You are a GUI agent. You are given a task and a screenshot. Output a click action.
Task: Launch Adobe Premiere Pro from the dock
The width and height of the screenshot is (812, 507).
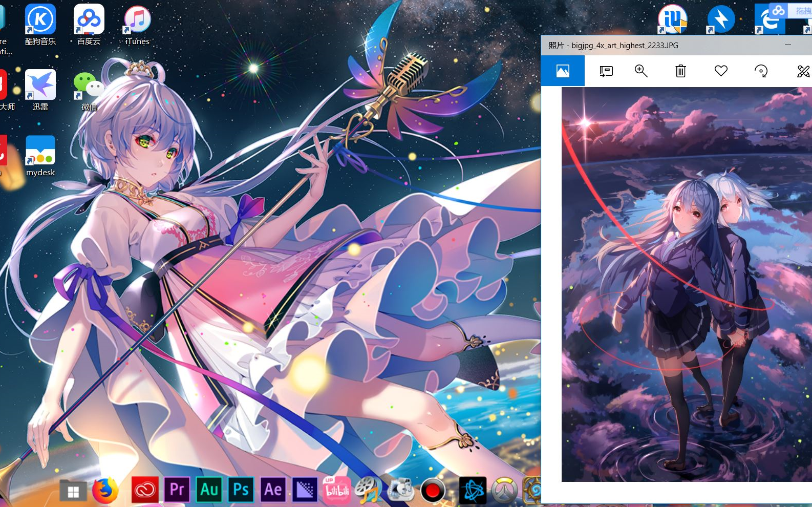[x=177, y=490]
